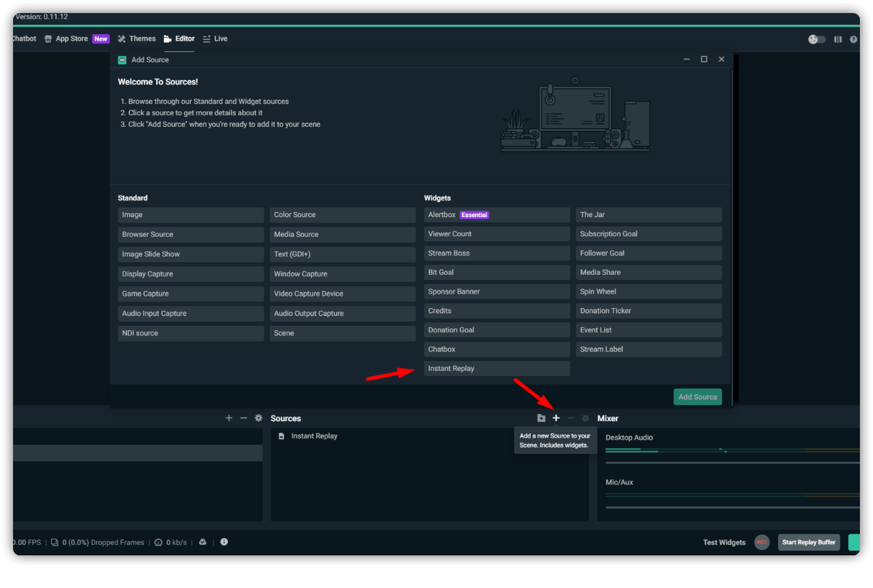Viewport: 873px width, 588px height.
Task: Toggle the night mode theme switch
Action: (816, 39)
